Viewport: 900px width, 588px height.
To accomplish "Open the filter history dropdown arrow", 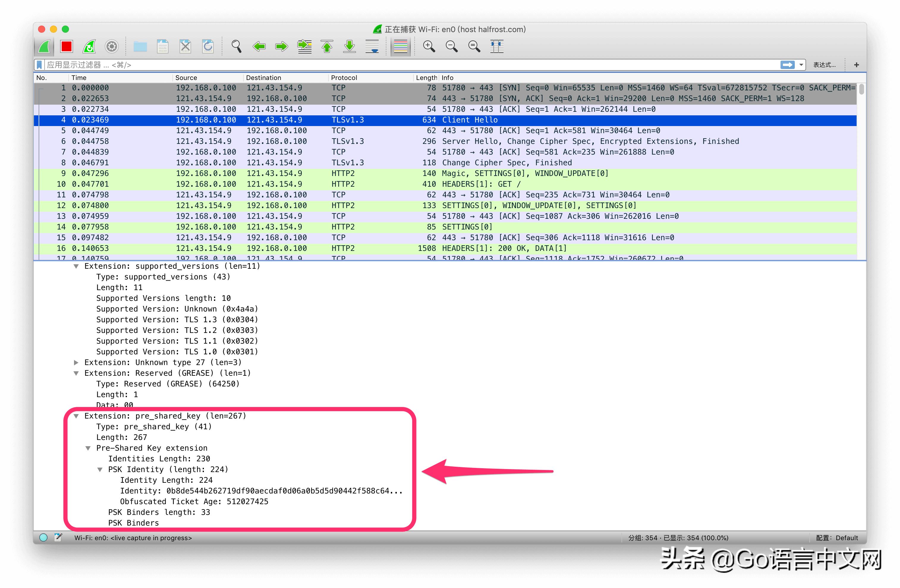I will point(801,65).
